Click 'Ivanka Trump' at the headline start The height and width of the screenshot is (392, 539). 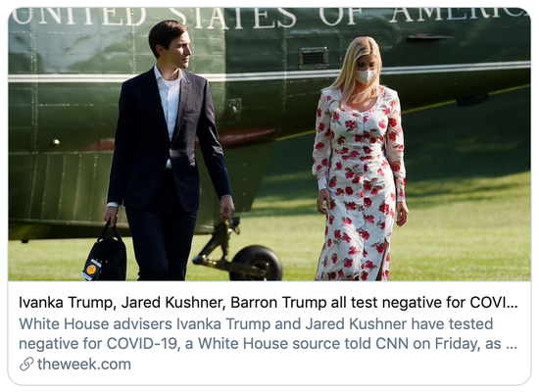pos(66,303)
